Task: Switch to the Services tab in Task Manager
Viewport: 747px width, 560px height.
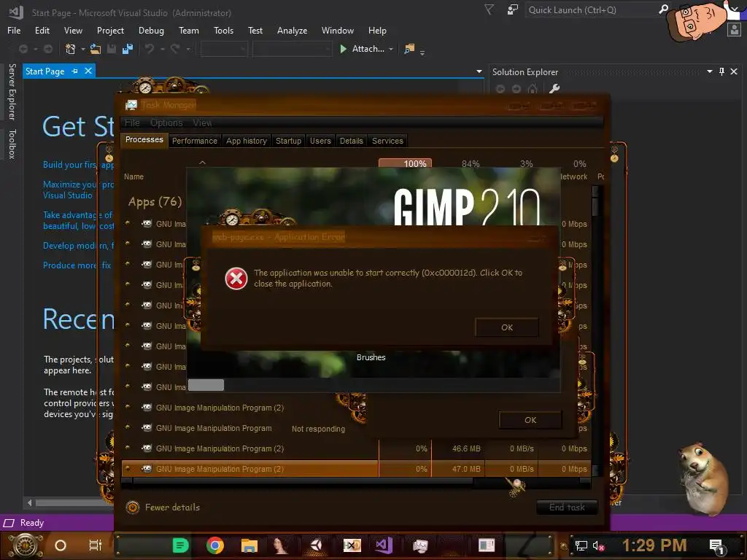Action: coord(387,141)
